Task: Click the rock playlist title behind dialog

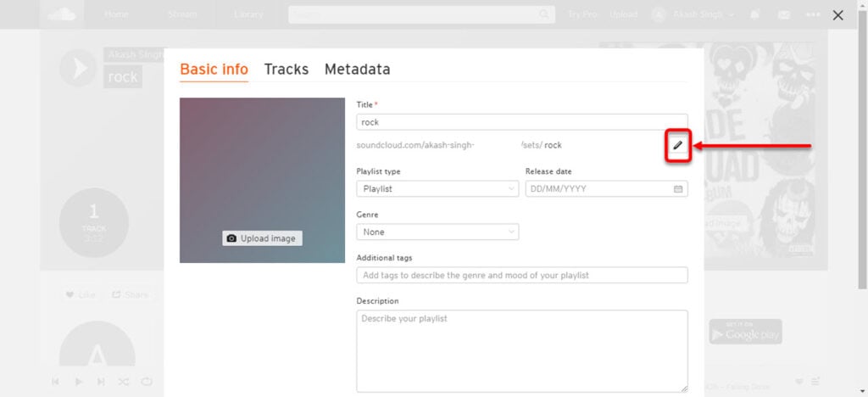Action: click(x=123, y=77)
